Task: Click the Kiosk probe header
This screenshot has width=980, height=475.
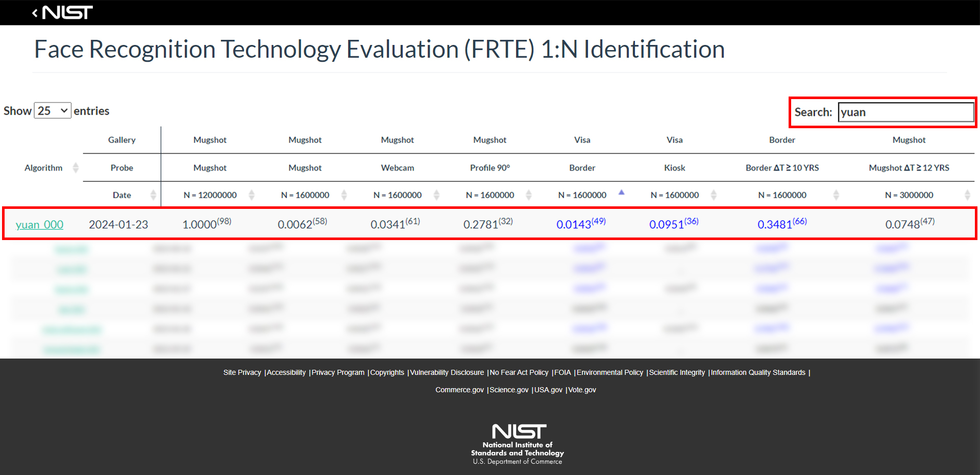Action: click(674, 168)
